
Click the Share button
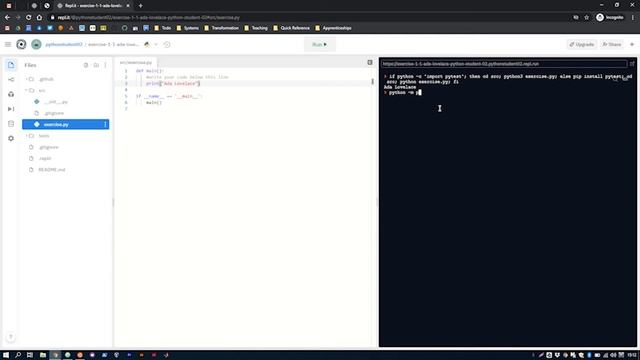coord(612,44)
